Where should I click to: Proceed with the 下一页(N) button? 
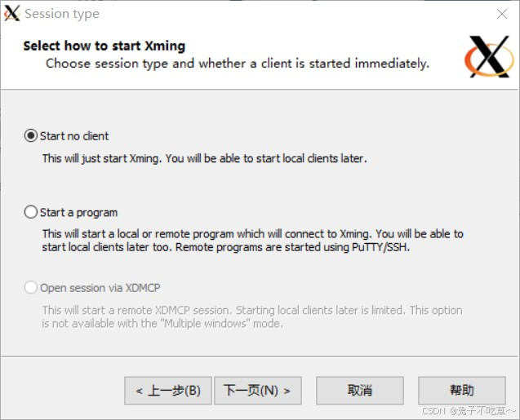(x=258, y=391)
